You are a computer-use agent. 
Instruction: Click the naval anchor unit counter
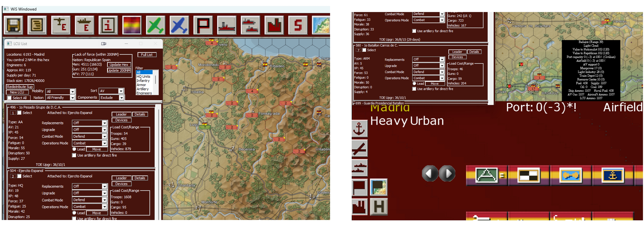click(x=612, y=175)
